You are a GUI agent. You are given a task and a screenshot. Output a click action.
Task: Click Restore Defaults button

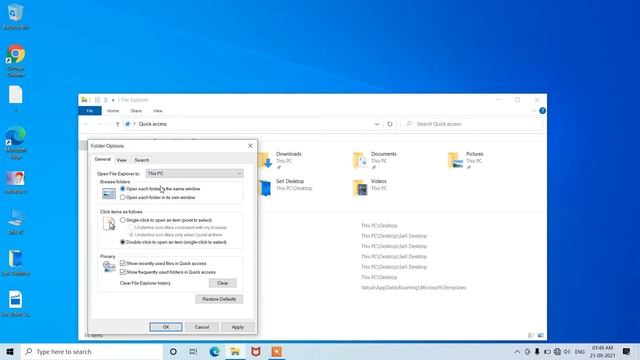point(219,299)
